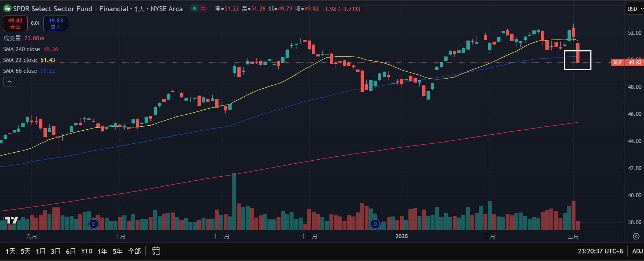Click the pink data update mode icon
The height and width of the screenshot is (261, 644).
coord(203,9)
